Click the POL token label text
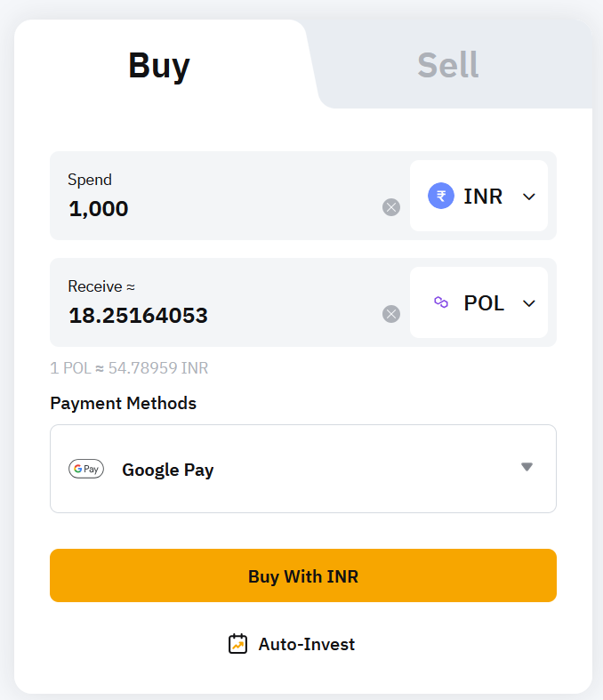 [484, 303]
